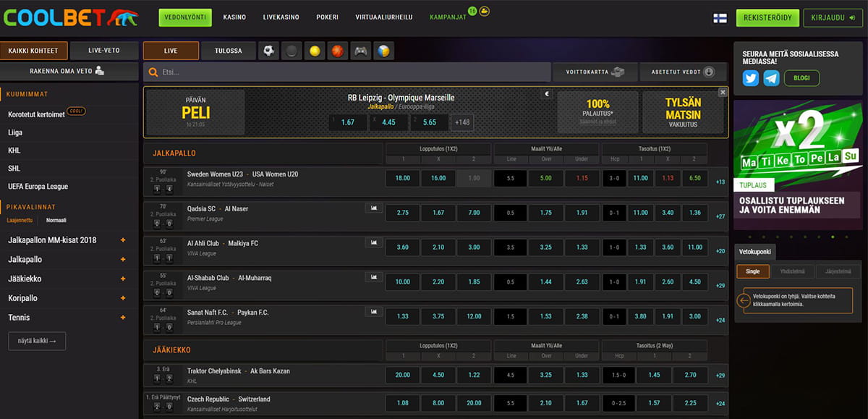The height and width of the screenshot is (419, 868).
Task: Bet 1.67 on RB Leipzig win
Action: [348, 122]
